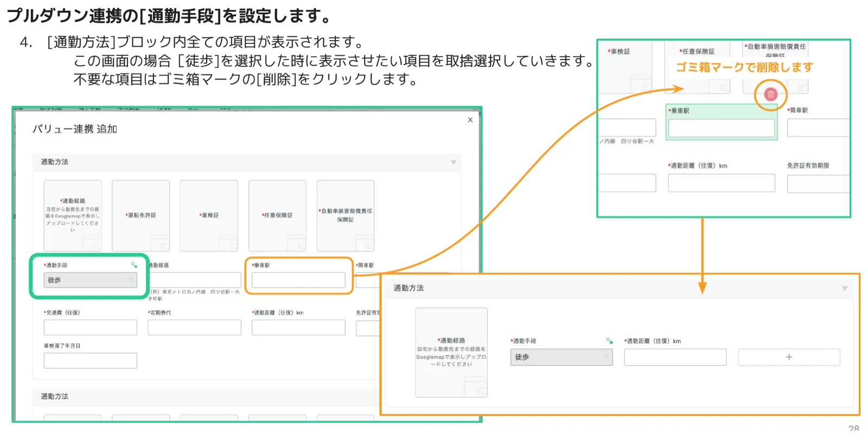Select 車検証 upload tile in the dialog
The height and width of the screenshot is (438, 868).
pos(209,216)
